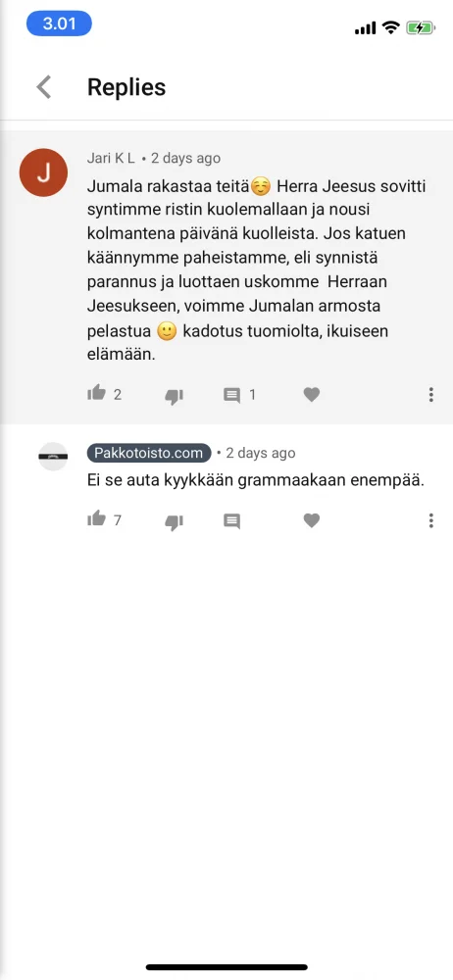Image resolution: width=453 pixels, height=980 pixels.
Task: Open three-dot menu on Pakkotoisto.com reply
Action: [x=431, y=520]
